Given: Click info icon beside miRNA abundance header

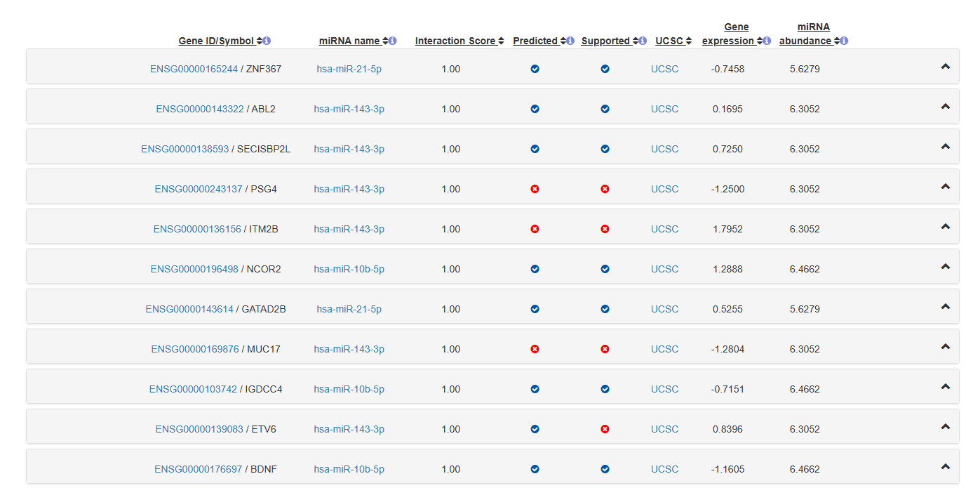Looking at the screenshot, I should [844, 41].
